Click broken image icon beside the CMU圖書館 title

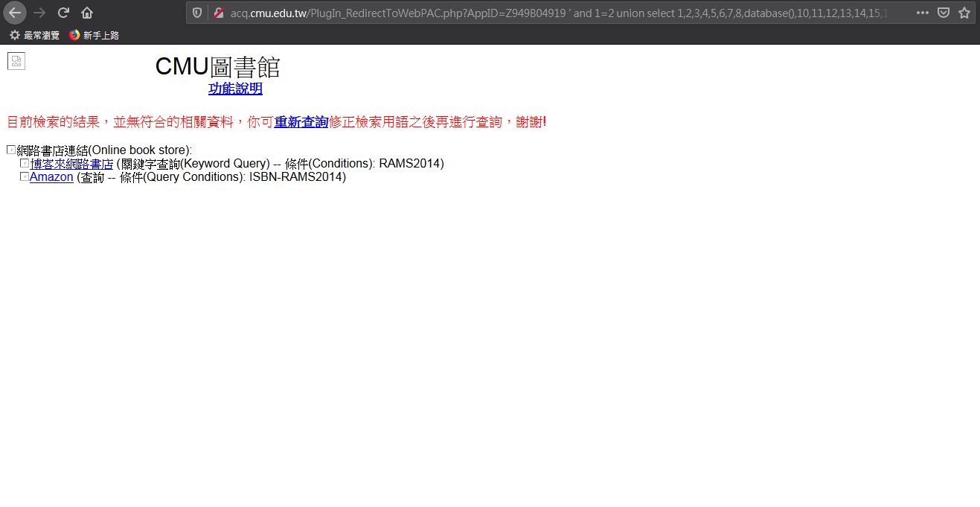16,61
